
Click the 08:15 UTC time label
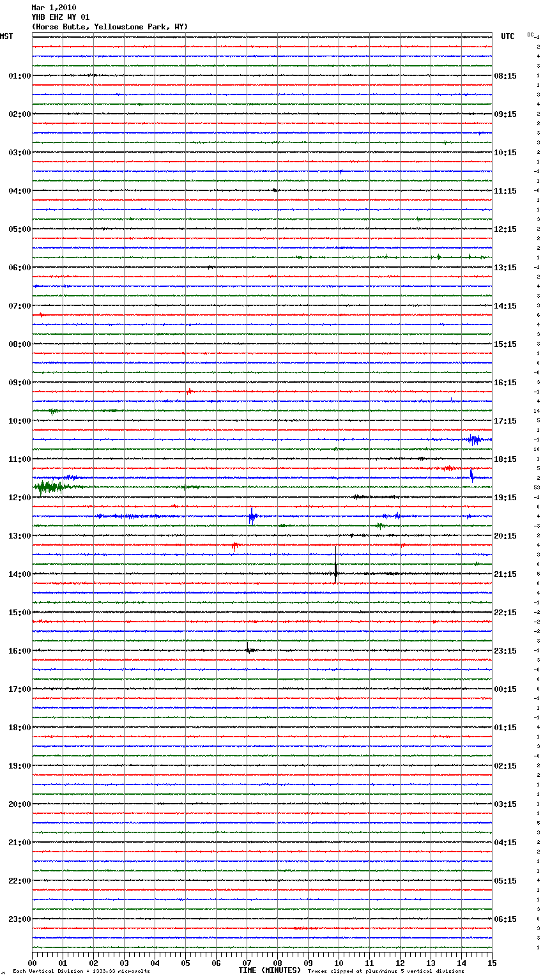[x=505, y=76]
